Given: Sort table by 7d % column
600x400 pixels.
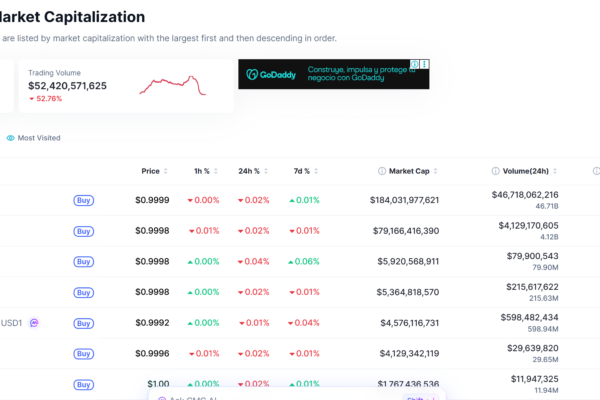Looking at the screenshot, I should click(301, 171).
